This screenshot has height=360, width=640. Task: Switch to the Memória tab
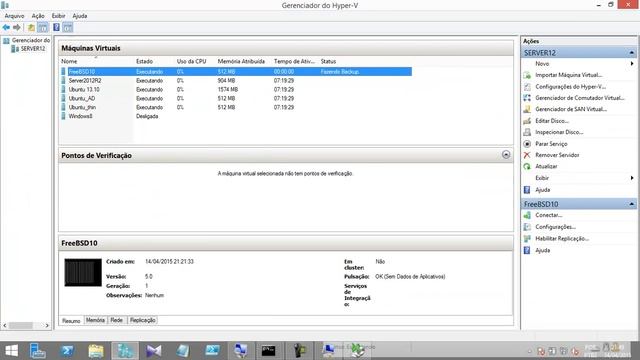click(95, 320)
